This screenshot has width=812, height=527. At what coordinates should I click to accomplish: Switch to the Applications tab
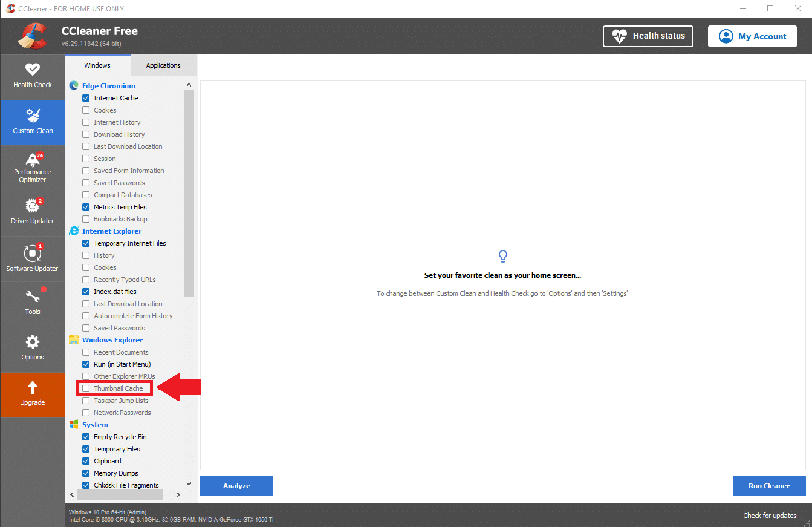pyautogui.click(x=163, y=65)
